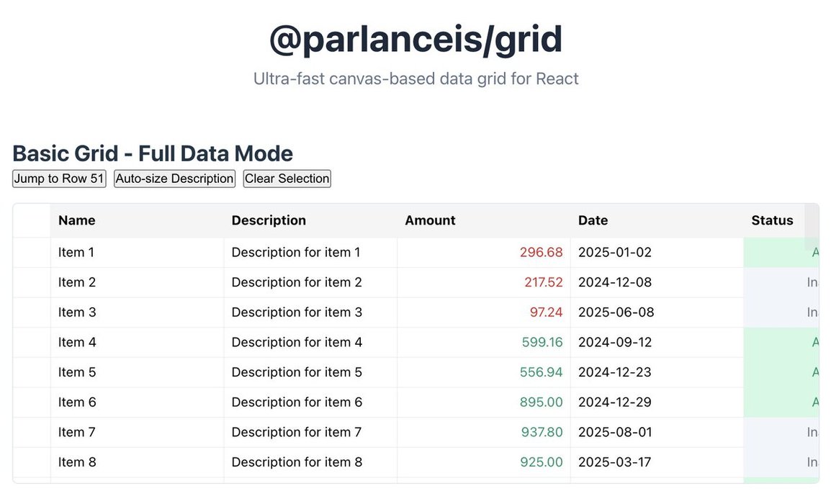Select the date cell 2024-12-08
This screenshot has height=504, width=831.
pyautogui.click(x=657, y=282)
